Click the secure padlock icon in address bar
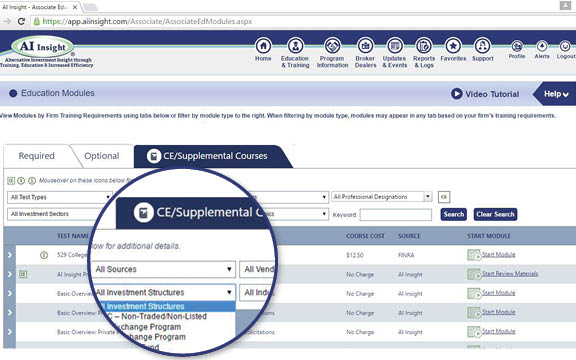Viewport: 576px width, 360px height. [x=36, y=21]
